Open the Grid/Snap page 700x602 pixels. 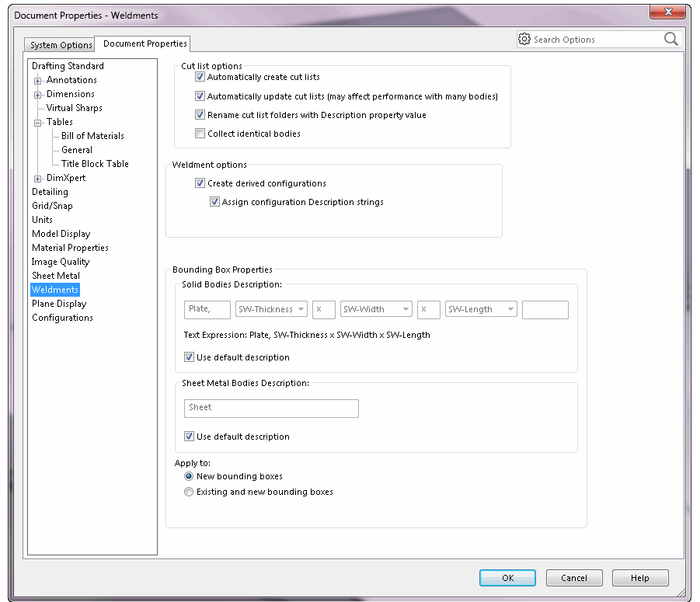[x=52, y=206]
